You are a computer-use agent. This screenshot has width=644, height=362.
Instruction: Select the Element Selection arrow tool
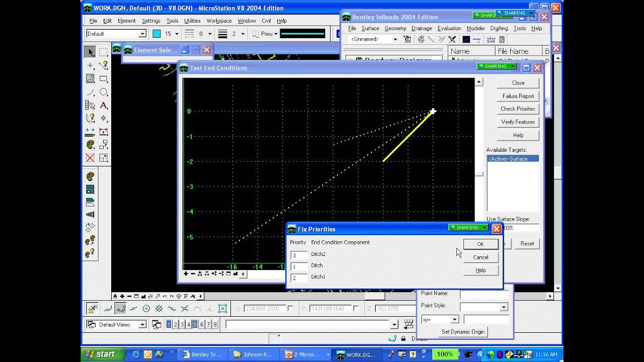(91, 52)
